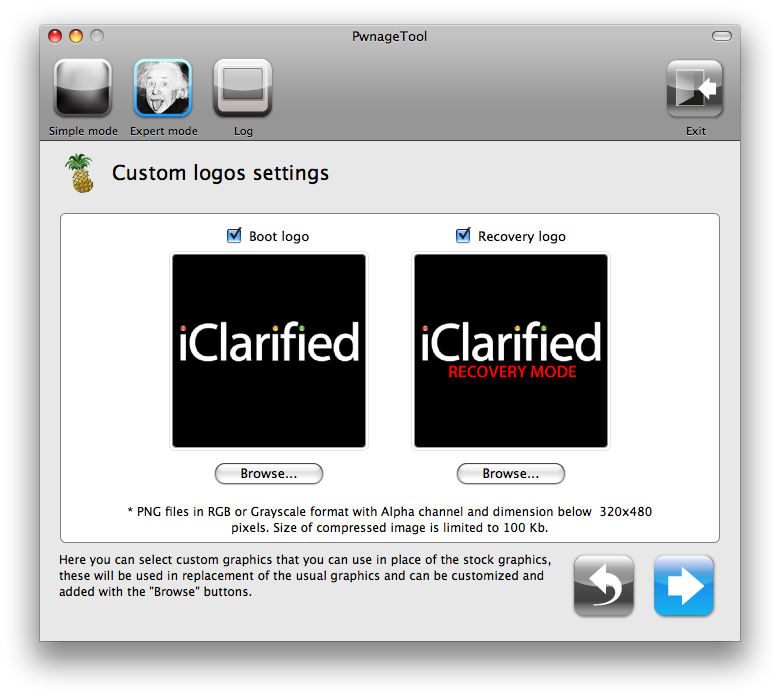The width and height of the screenshot is (780, 696).
Task: Switch to Simple mode in the toolbar
Action: tap(82, 89)
